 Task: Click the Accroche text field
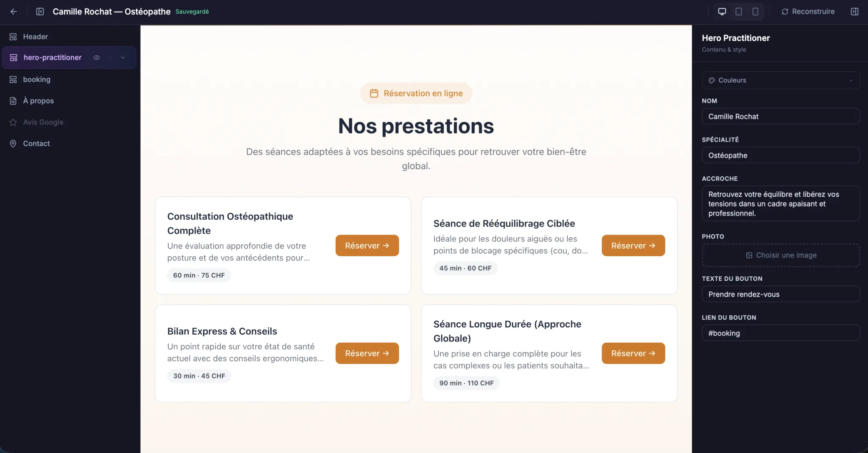[x=781, y=204]
